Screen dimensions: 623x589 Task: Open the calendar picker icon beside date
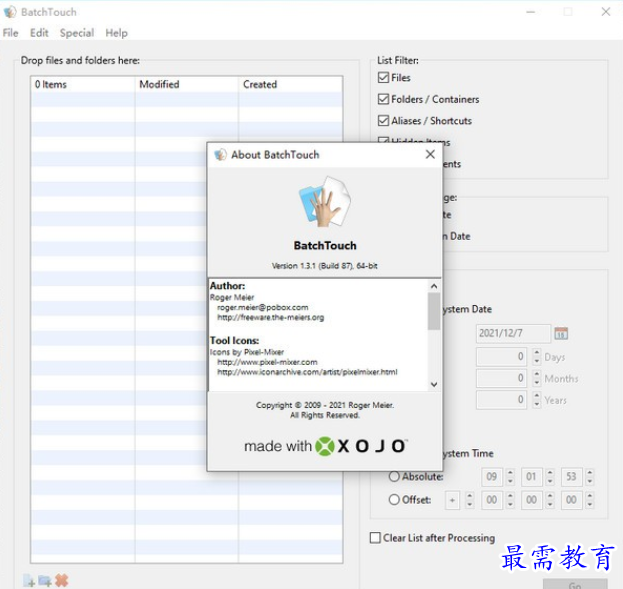coord(561,333)
